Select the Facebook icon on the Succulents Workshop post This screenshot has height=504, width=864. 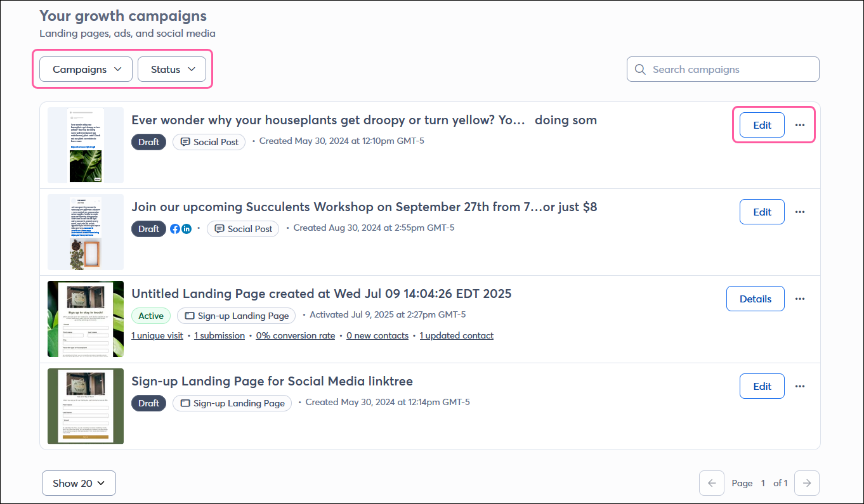coord(174,229)
